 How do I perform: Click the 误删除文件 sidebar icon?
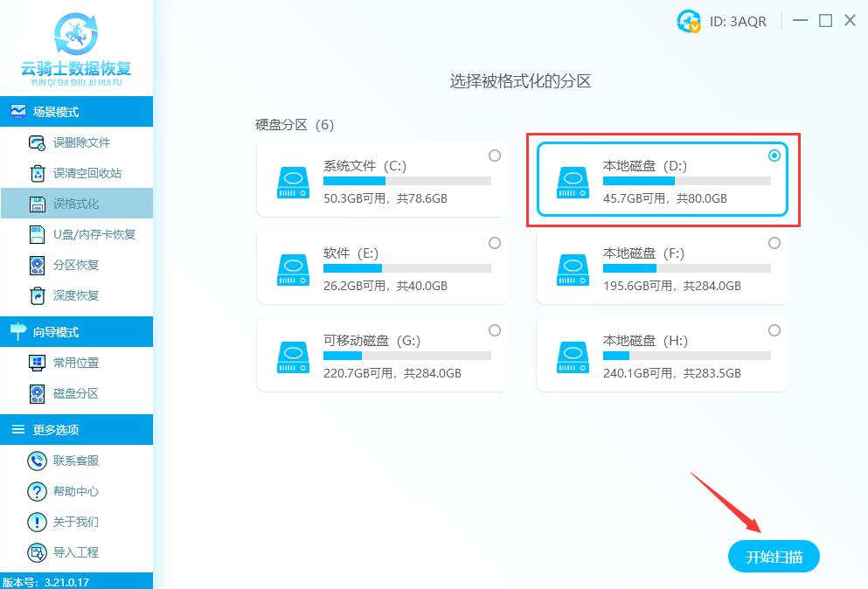pos(37,142)
